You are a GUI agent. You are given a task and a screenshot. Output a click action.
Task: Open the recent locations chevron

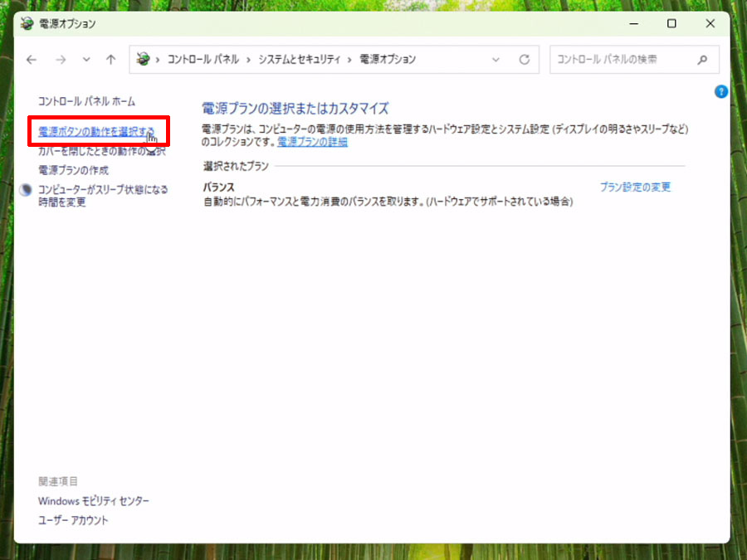coord(86,60)
